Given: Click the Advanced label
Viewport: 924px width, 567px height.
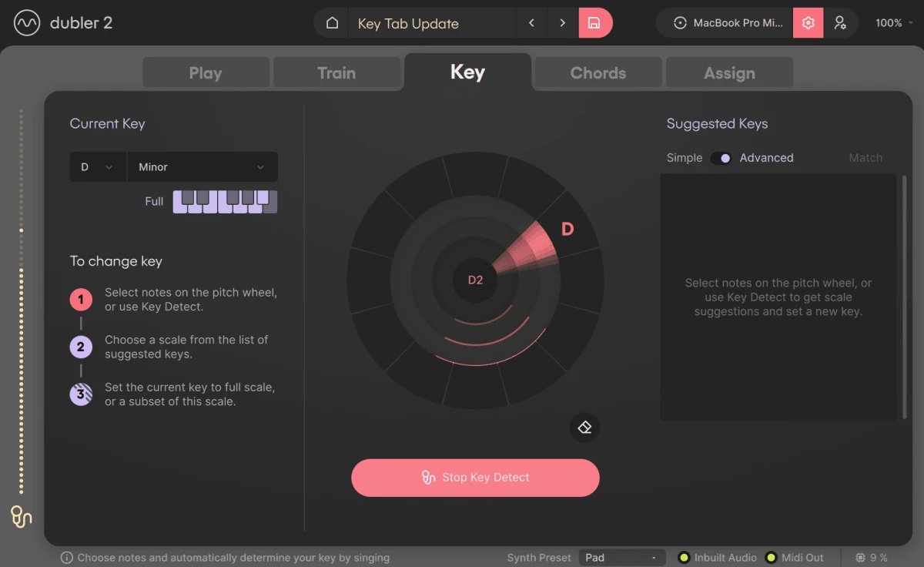Looking at the screenshot, I should [766, 158].
